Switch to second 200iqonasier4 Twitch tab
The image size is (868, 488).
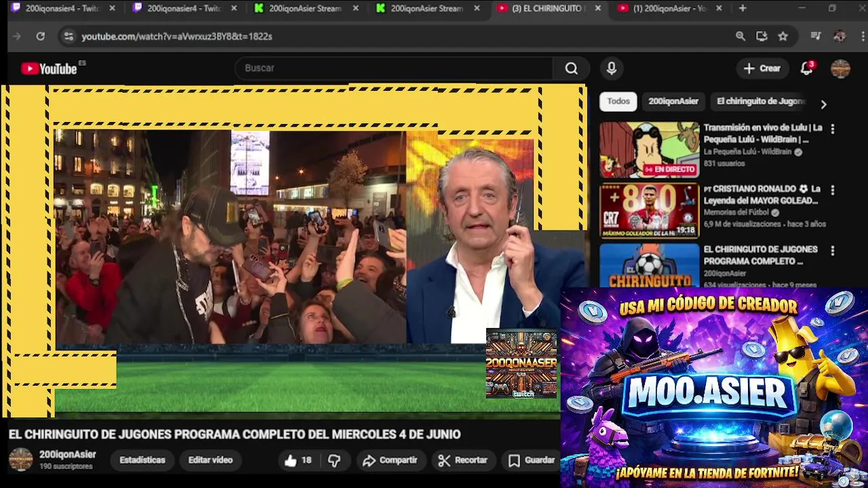(x=184, y=8)
